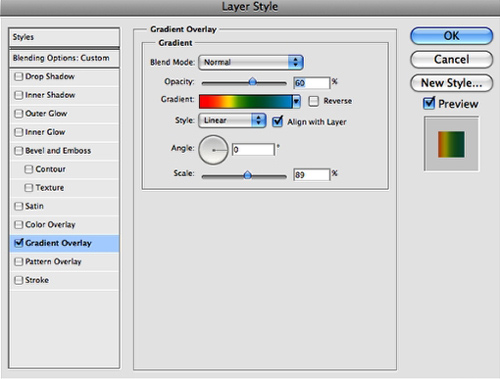Enable the Color Overlay checkbox
Viewport: 500px width, 379px height.
(x=18, y=225)
